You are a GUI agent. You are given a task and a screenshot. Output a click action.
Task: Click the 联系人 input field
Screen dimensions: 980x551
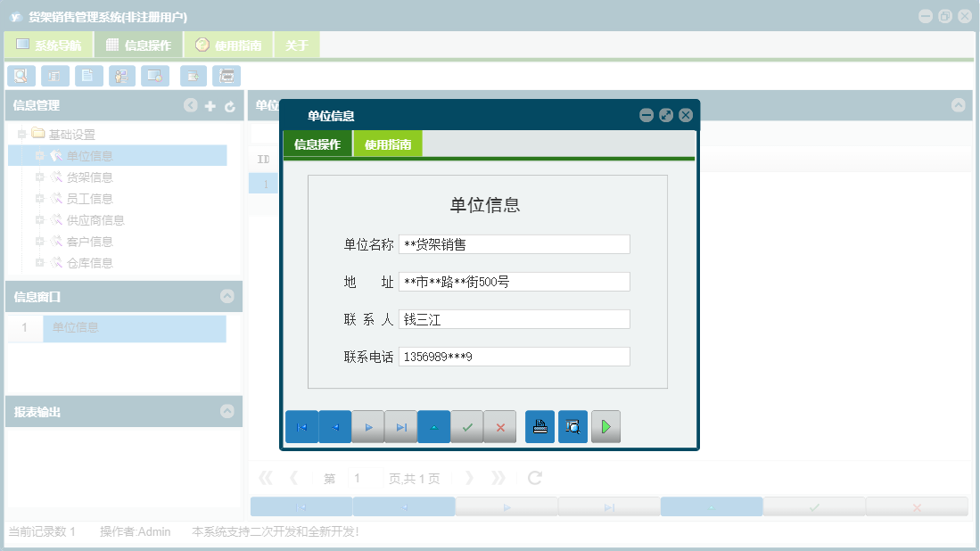(514, 318)
